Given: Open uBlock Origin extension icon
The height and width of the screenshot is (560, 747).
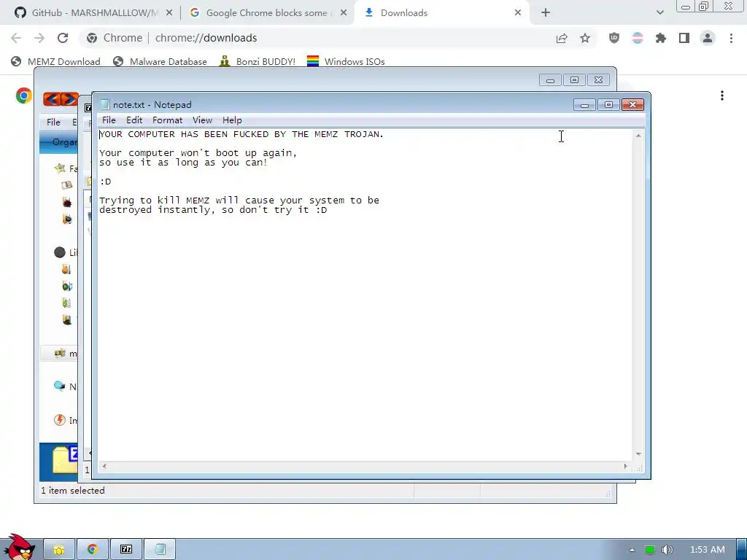Looking at the screenshot, I should tap(614, 38).
